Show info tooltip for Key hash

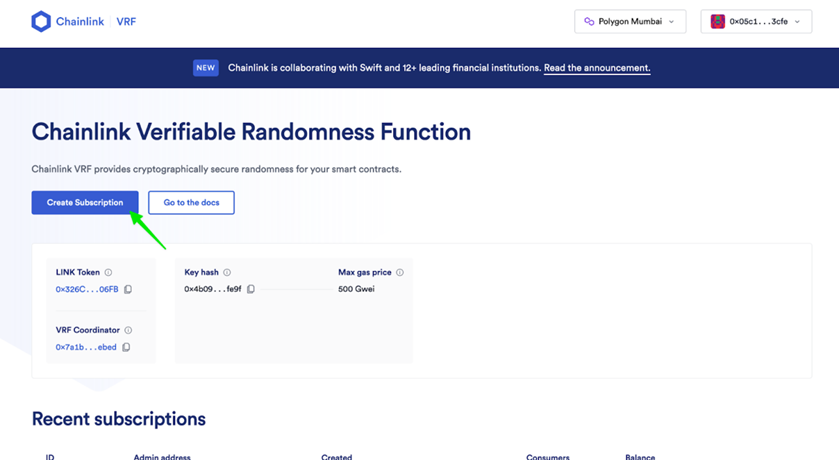pyautogui.click(x=227, y=272)
